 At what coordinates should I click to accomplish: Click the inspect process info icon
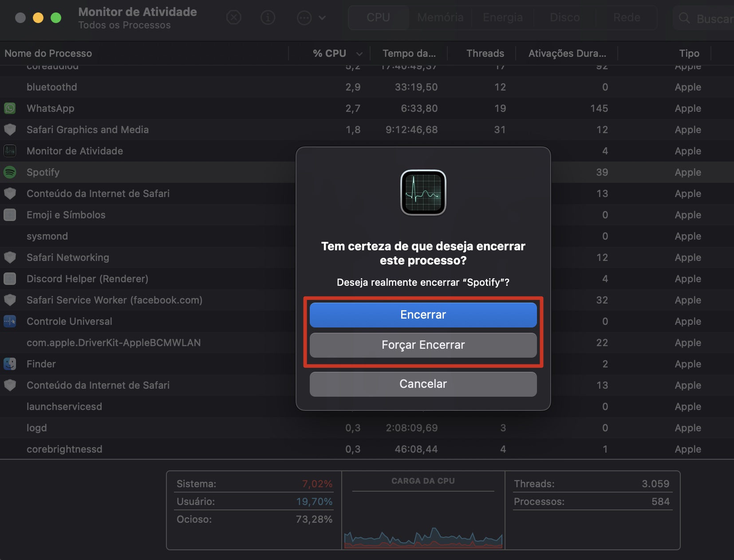(268, 17)
